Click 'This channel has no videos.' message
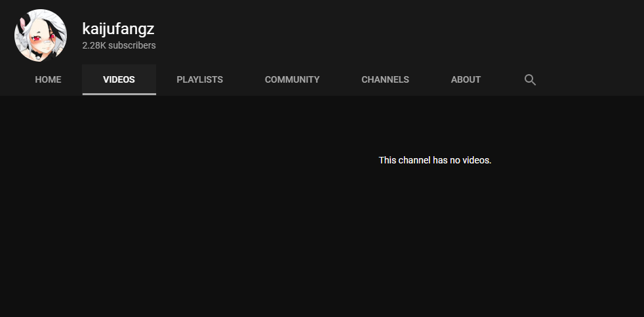 click(x=435, y=160)
